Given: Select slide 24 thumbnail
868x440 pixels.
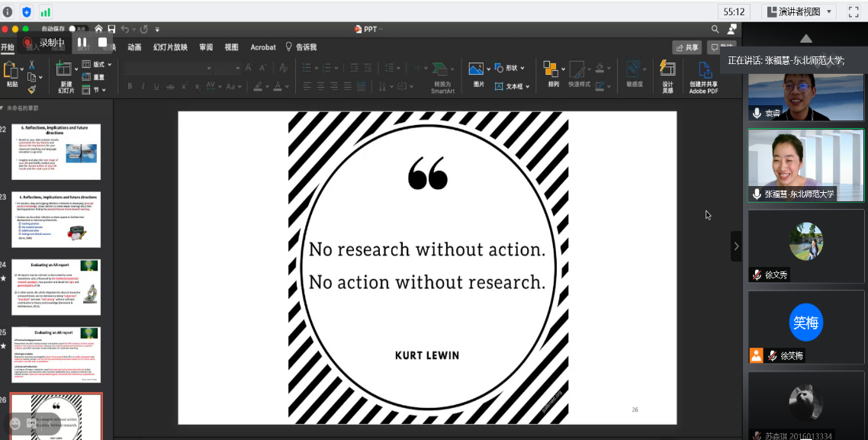Looking at the screenshot, I should pyautogui.click(x=56, y=287).
